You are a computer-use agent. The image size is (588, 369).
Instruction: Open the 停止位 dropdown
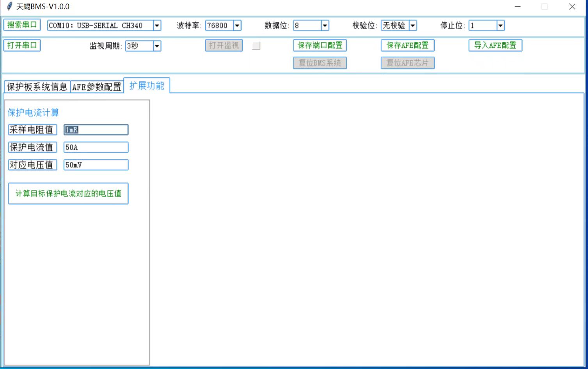point(500,26)
